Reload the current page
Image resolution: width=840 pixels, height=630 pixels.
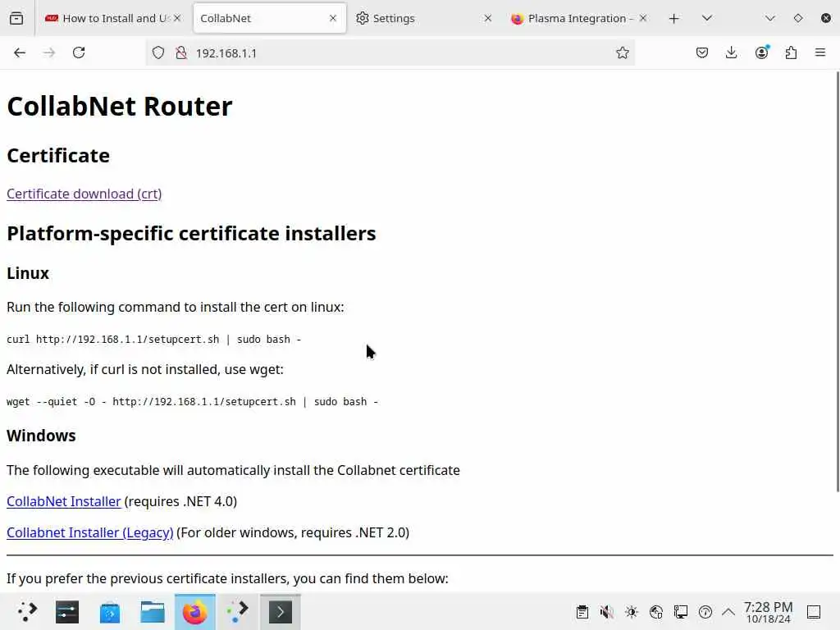pyautogui.click(x=79, y=52)
